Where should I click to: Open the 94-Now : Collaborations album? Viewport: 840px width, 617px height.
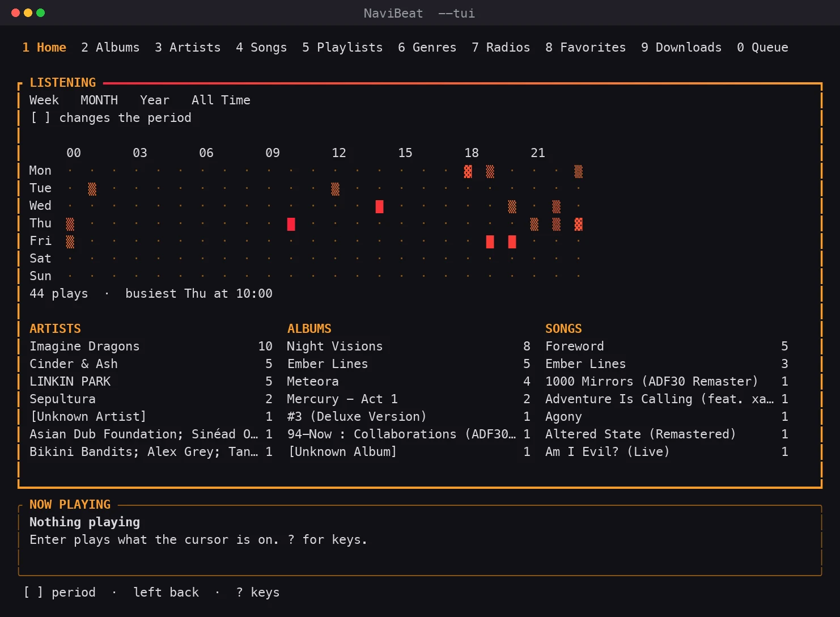pyautogui.click(x=409, y=434)
